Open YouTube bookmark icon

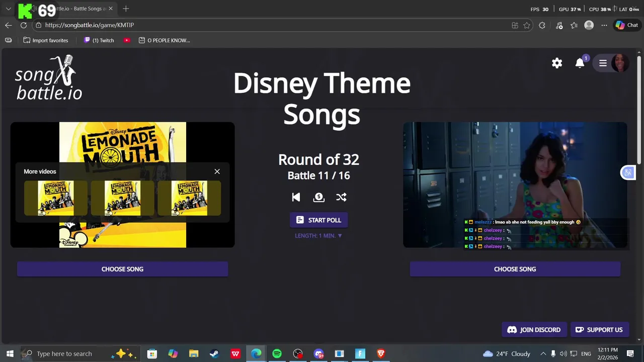127,40
